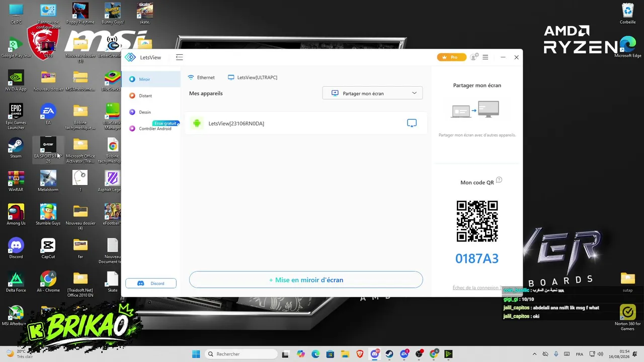Open the LetsView hamburger settings menu

[x=486, y=57]
